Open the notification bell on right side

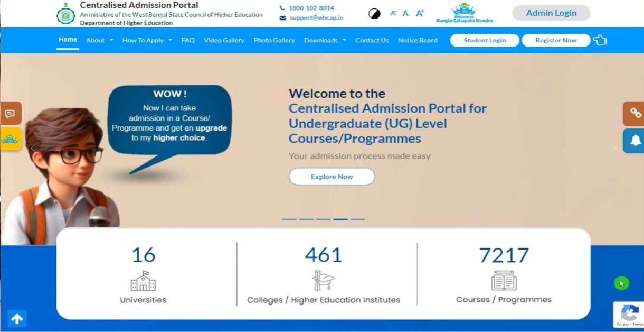pos(635,140)
